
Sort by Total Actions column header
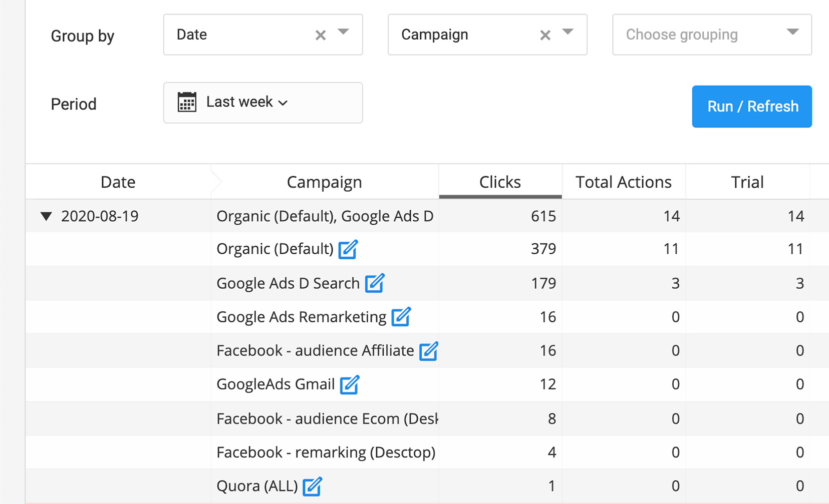[623, 182]
